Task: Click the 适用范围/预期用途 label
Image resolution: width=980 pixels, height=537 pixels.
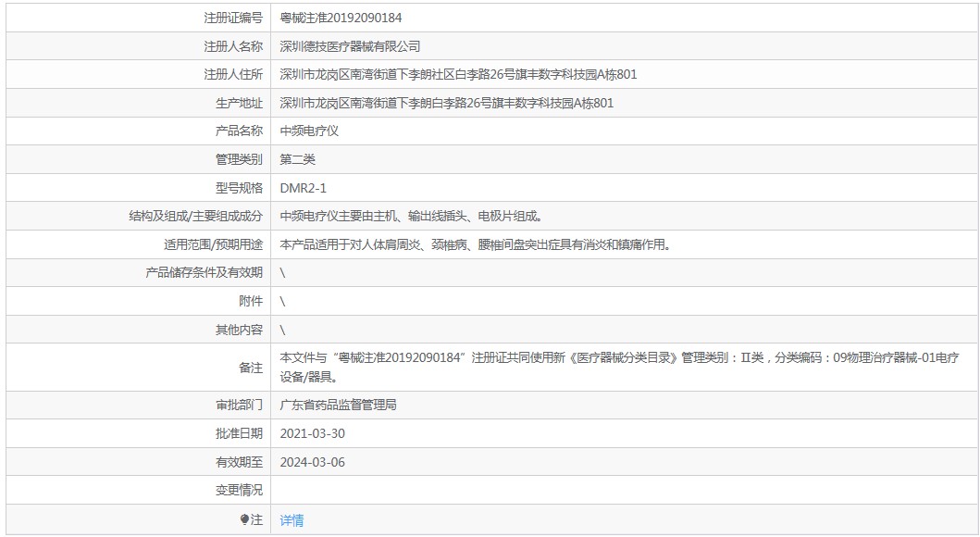Action: click(x=213, y=244)
